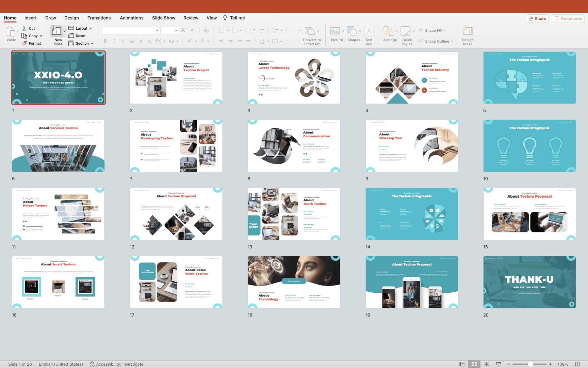Open the Slide Show tab
Viewport: 588px width, 368px height.
164,18
